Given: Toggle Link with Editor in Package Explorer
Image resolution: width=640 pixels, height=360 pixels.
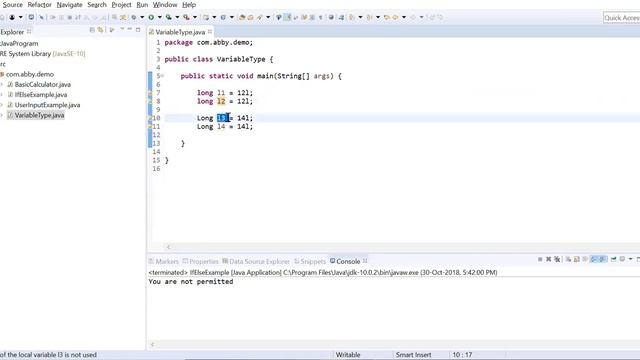Looking at the screenshot, I should pyautogui.click(x=100, y=30).
